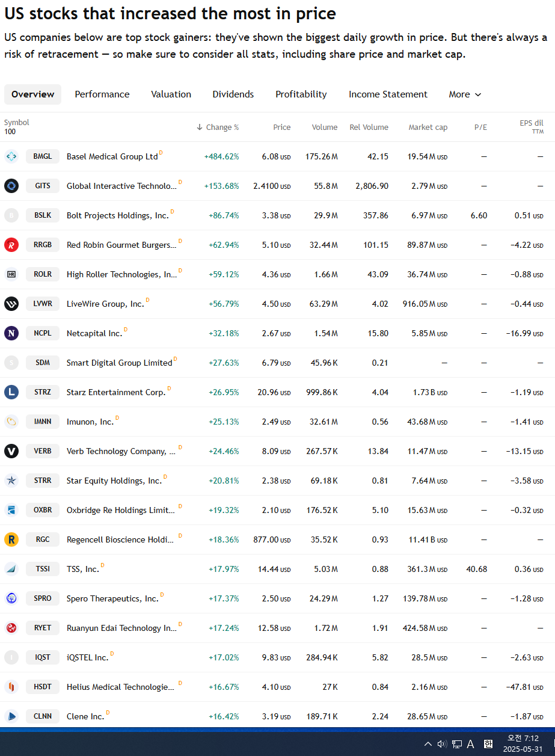Click the Imunon IMNN logo icon
This screenshot has height=756, width=555.
click(11, 422)
